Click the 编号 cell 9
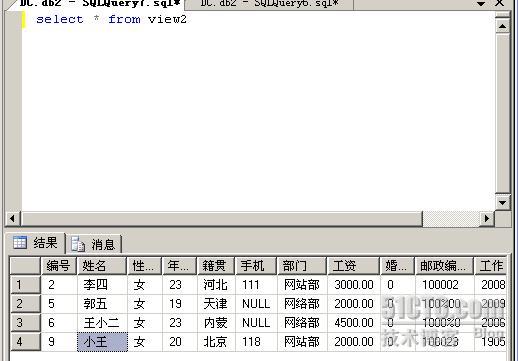Screen dimensions: 518x361 pos(59,342)
